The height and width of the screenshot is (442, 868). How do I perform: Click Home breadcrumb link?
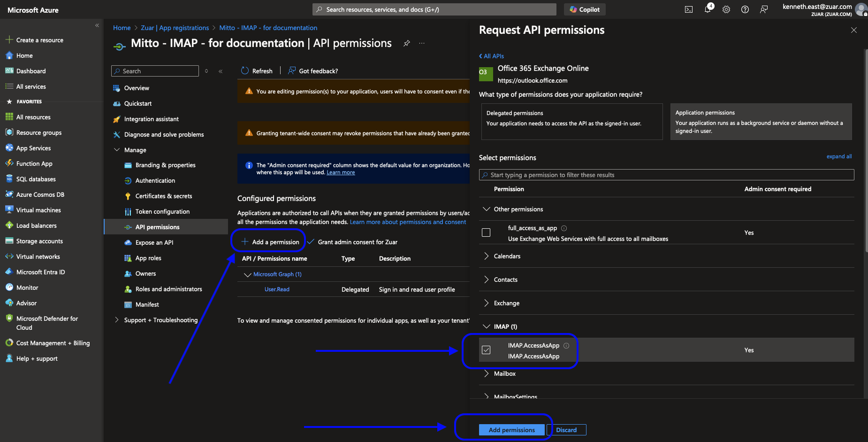coord(122,28)
